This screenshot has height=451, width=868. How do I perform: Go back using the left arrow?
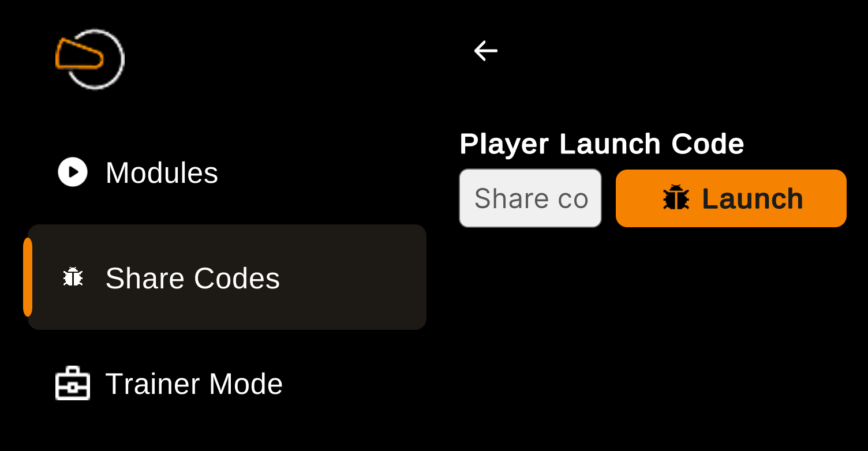coord(485,51)
